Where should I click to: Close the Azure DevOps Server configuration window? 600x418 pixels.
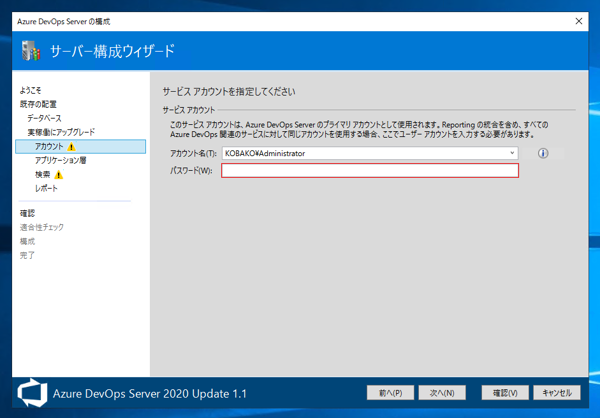[579, 21]
